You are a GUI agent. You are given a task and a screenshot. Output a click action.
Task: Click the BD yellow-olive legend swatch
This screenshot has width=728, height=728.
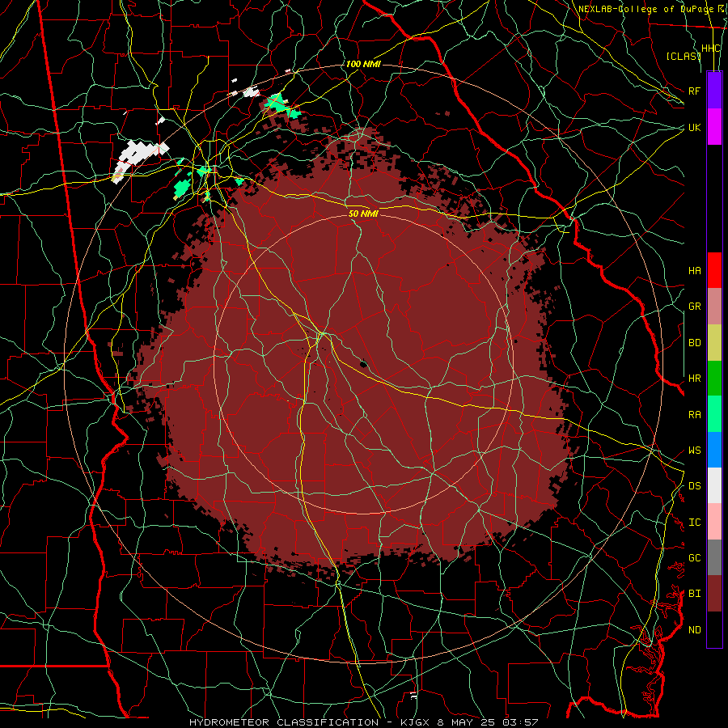coord(714,342)
